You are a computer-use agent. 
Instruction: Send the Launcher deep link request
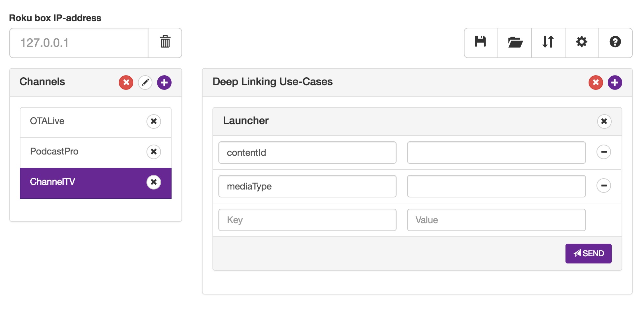click(x=589, y=253)
